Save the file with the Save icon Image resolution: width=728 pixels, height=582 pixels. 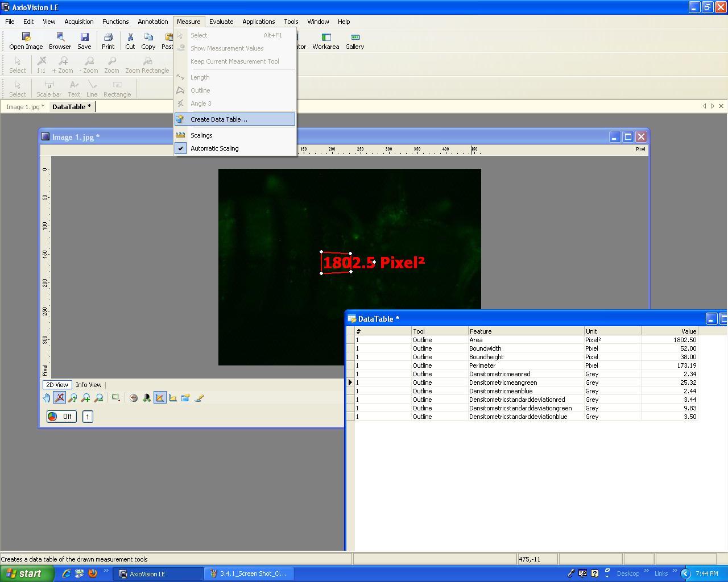[x=84, y=40]
